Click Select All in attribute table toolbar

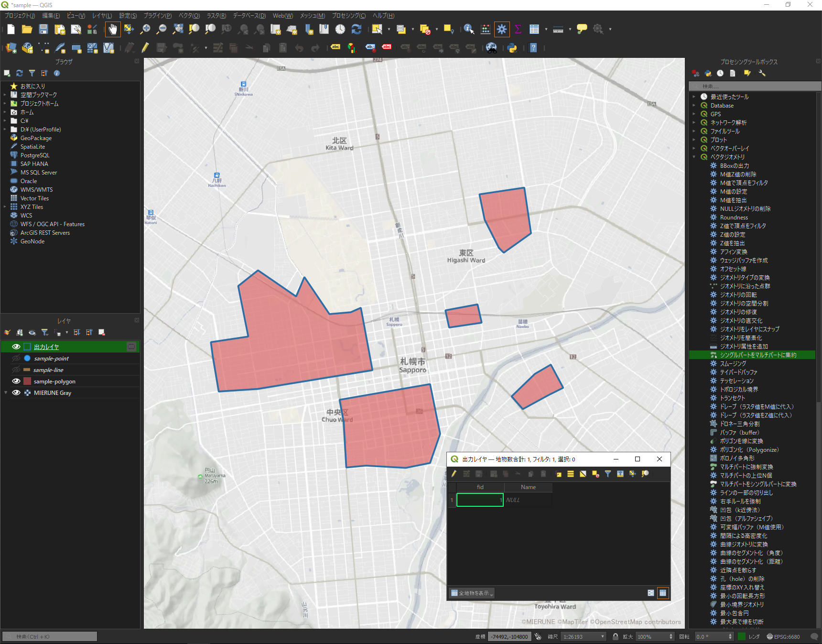point(571,474)
